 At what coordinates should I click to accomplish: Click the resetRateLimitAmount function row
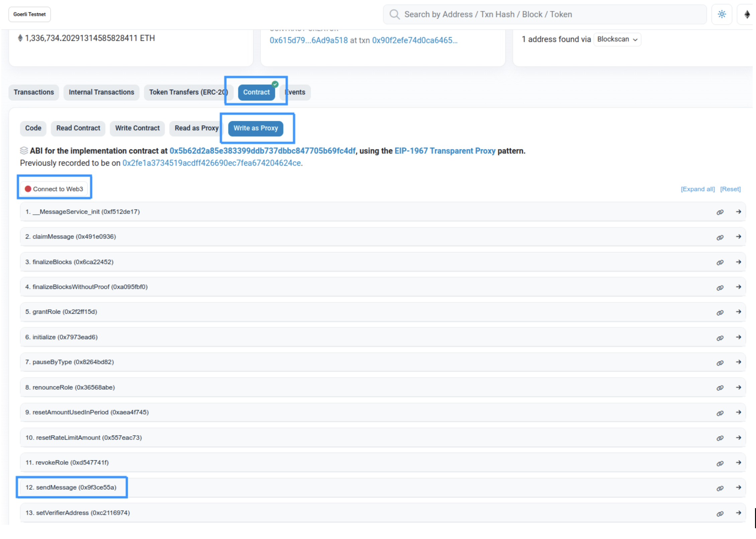383,438
